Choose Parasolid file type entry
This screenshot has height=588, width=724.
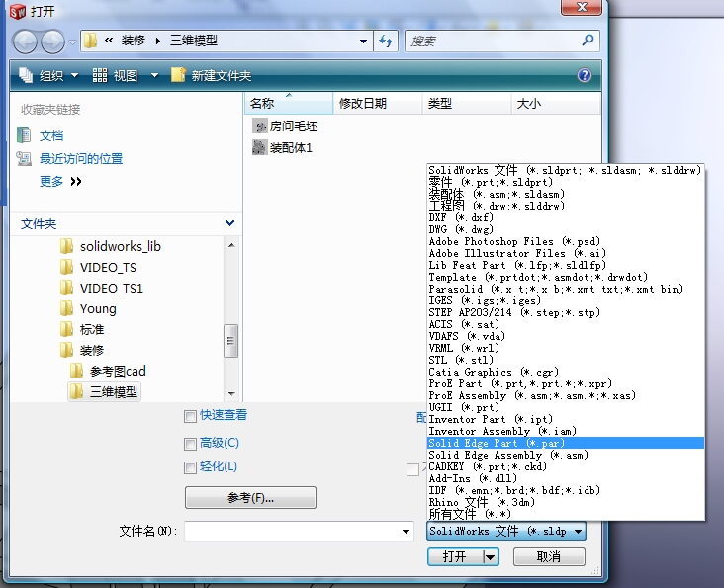[x=566, y=289]
